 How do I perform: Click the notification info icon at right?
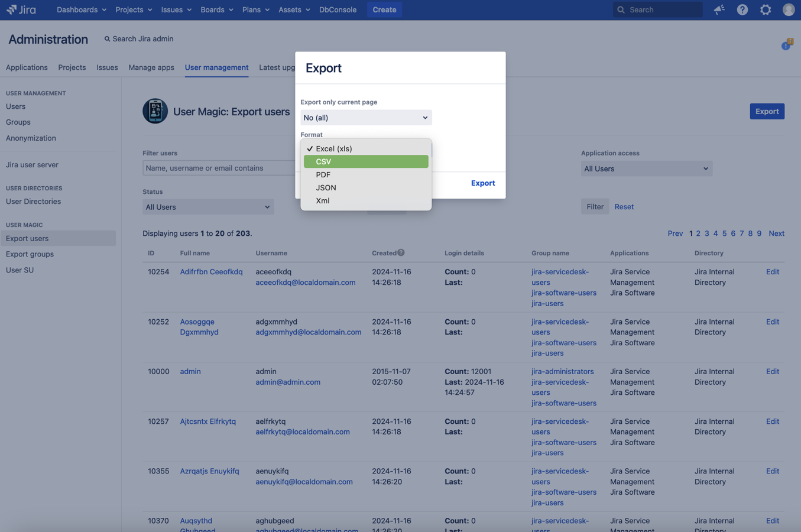(786, 45)
